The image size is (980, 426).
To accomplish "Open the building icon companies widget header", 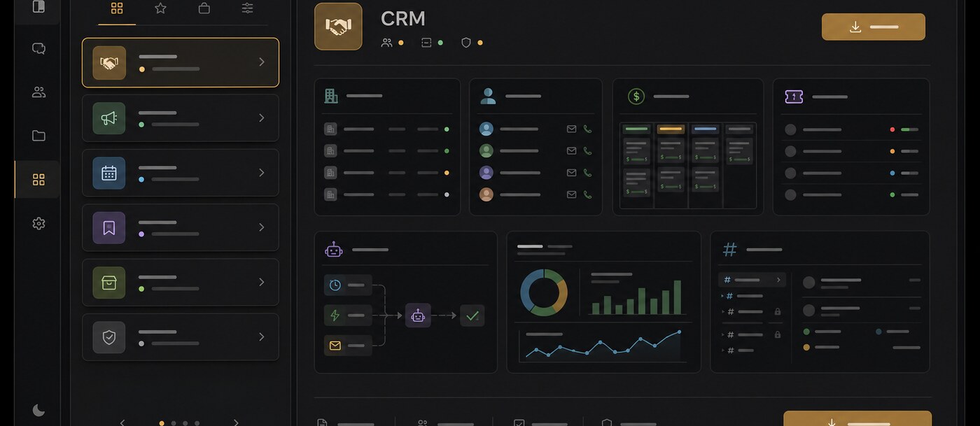I will coord(331,96).
